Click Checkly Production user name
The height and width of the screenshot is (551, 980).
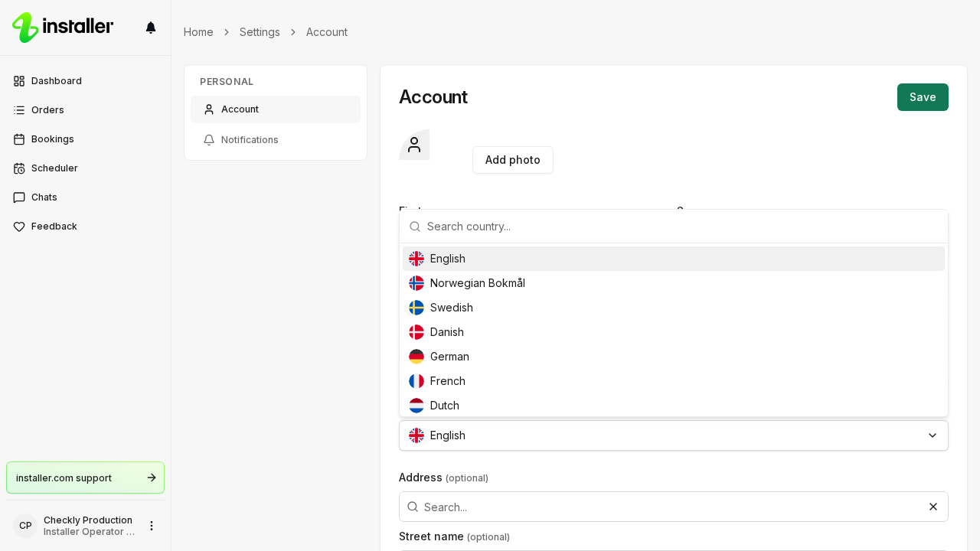(88, 520)
